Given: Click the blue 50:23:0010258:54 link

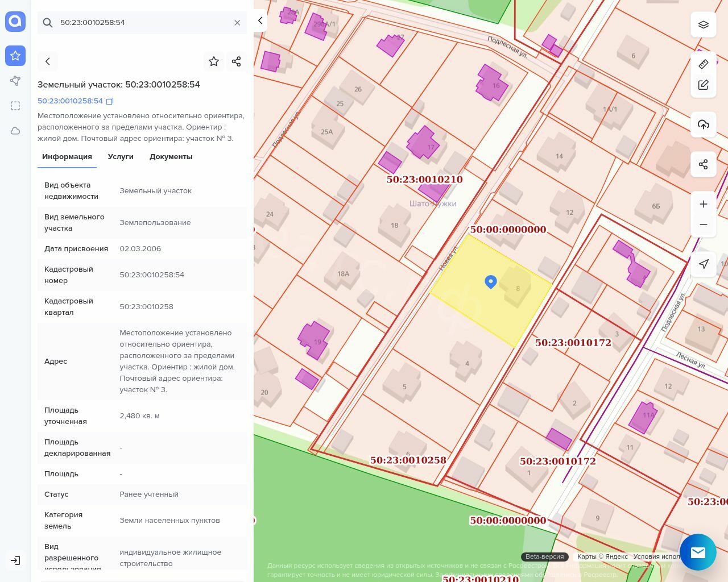Looking at the screenshot, I should 70,101.
